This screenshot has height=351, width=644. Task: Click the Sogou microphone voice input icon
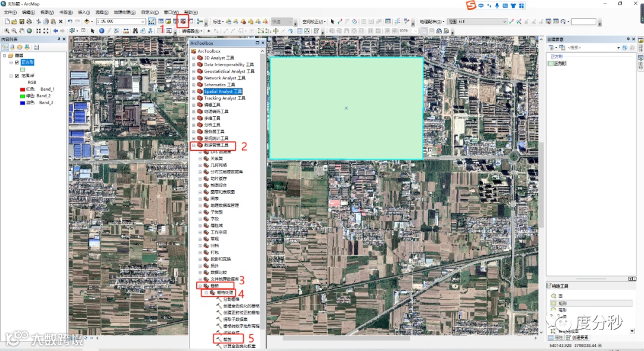(x=497, y=5)
